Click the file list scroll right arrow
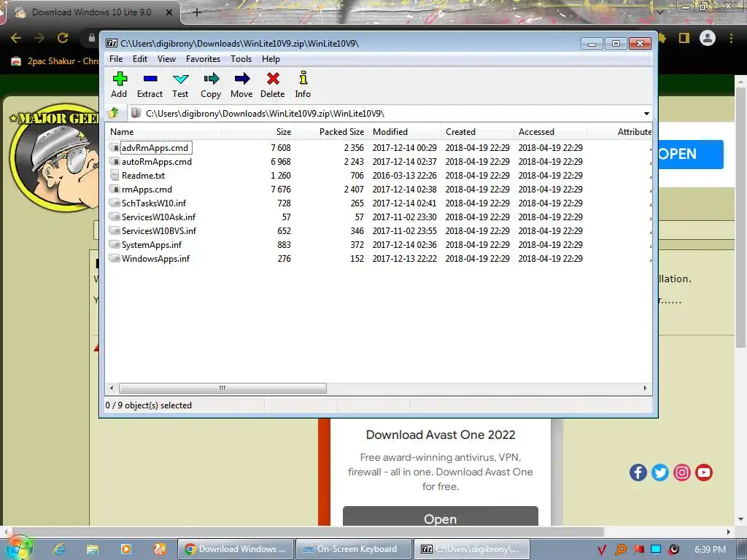 point(645,388)
